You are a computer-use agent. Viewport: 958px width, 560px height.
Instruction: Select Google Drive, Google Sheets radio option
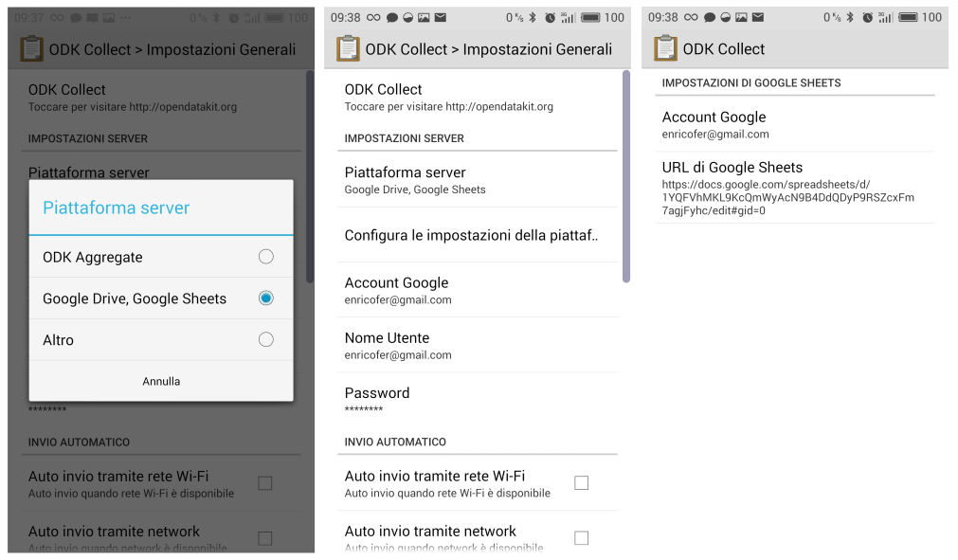pos(265,298)
